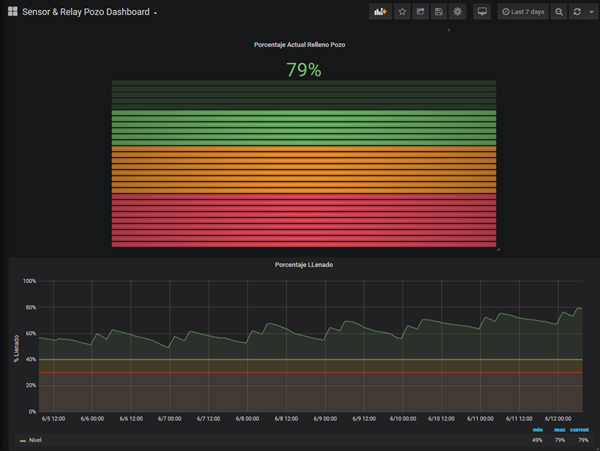This screenshot has width=600, height=451.
Task: Click the Grafana dashboards grid icon
Action: (x=12, y=12)
